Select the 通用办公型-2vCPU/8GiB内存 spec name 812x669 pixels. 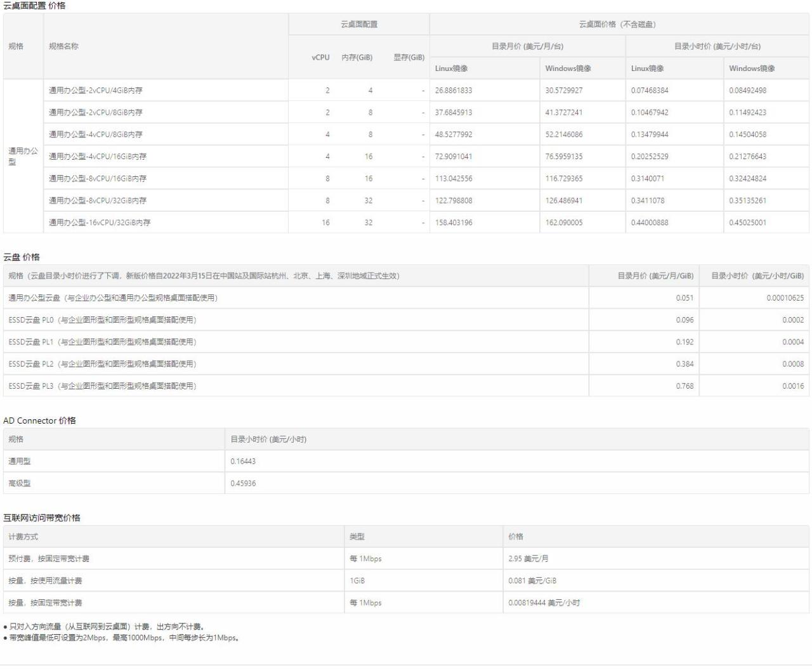click(96, 113)
